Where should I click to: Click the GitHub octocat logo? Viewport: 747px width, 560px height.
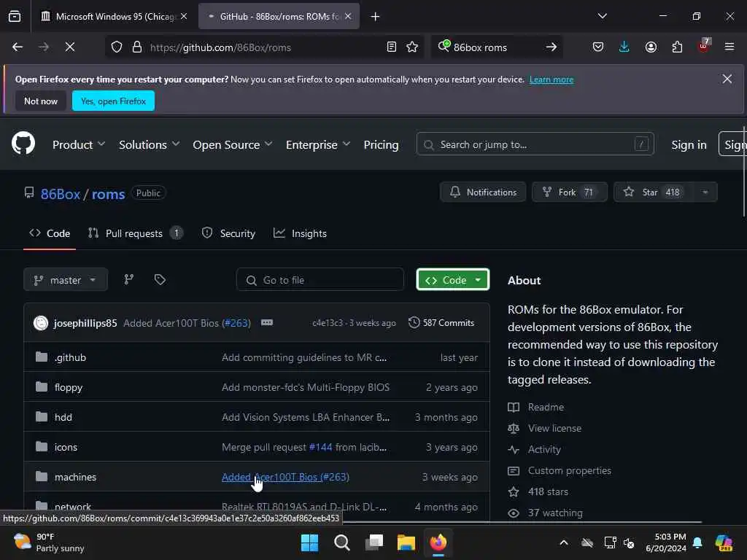23,144
